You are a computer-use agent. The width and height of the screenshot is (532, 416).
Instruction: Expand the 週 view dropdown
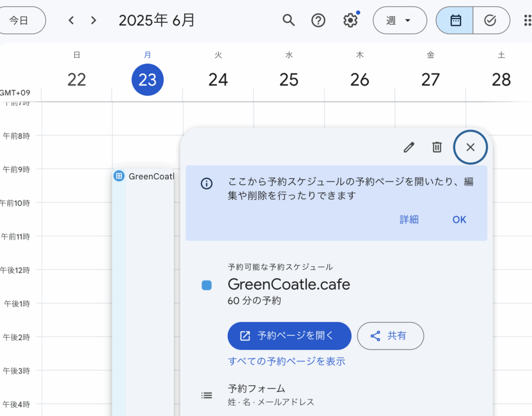pos(400,20)
